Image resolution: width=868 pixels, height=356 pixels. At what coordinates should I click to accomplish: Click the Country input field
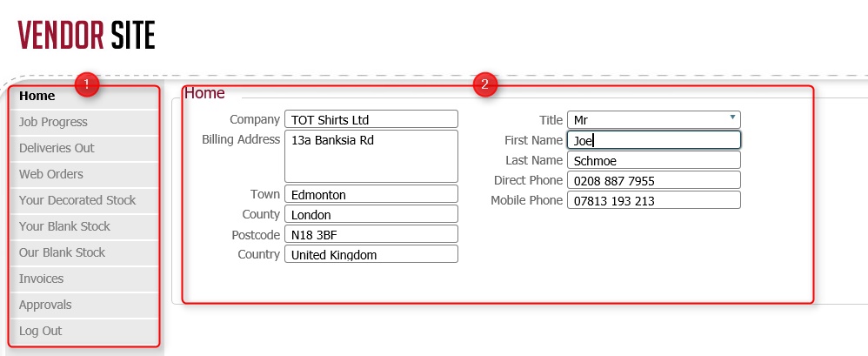coord(371,255)
